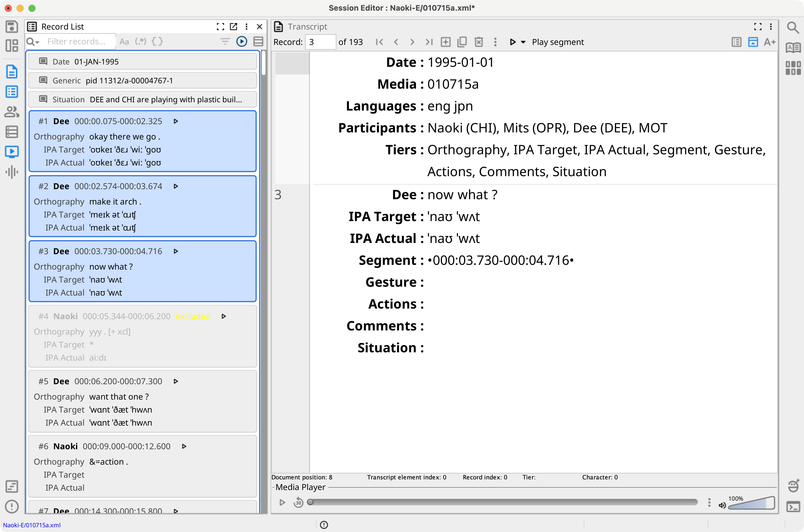Click the save session icon in left sidebar
Screen dimensions: 804x532
click(x=12, y=27)
